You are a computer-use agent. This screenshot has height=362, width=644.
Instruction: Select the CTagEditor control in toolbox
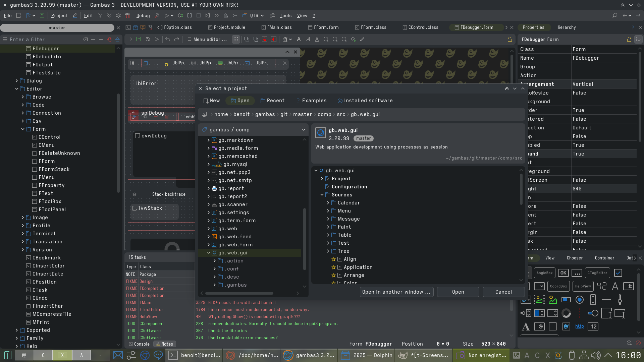click(597, 273)
